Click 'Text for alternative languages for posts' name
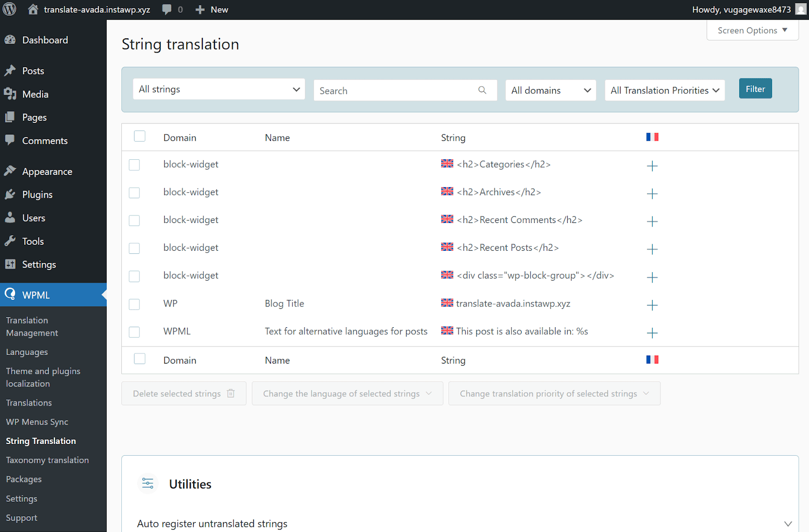The image size is (809, 532). click(346, 331)
